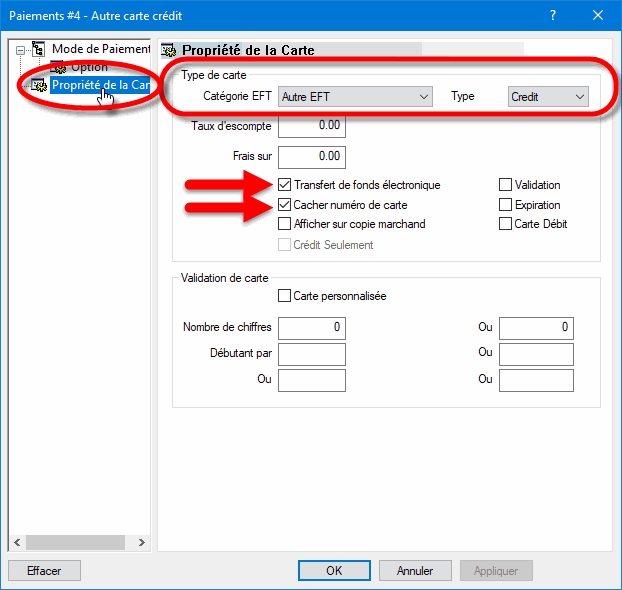This screenshot has width=622, height=590.
Task: Check the Expiration option
Action: point(505,205)
